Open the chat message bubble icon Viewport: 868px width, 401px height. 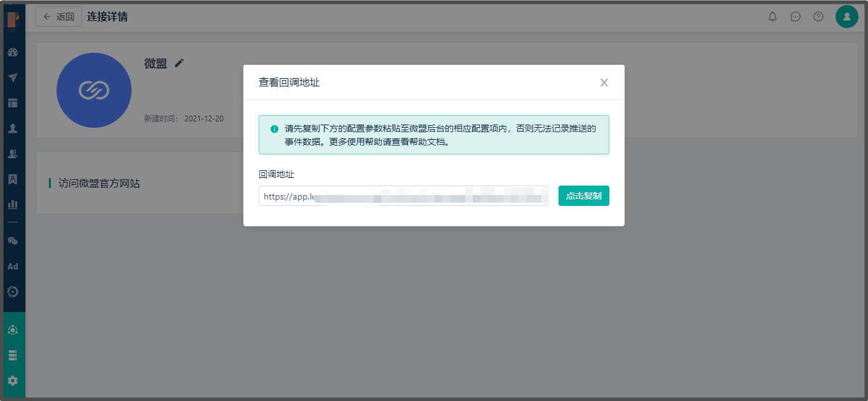click(796, 17)
